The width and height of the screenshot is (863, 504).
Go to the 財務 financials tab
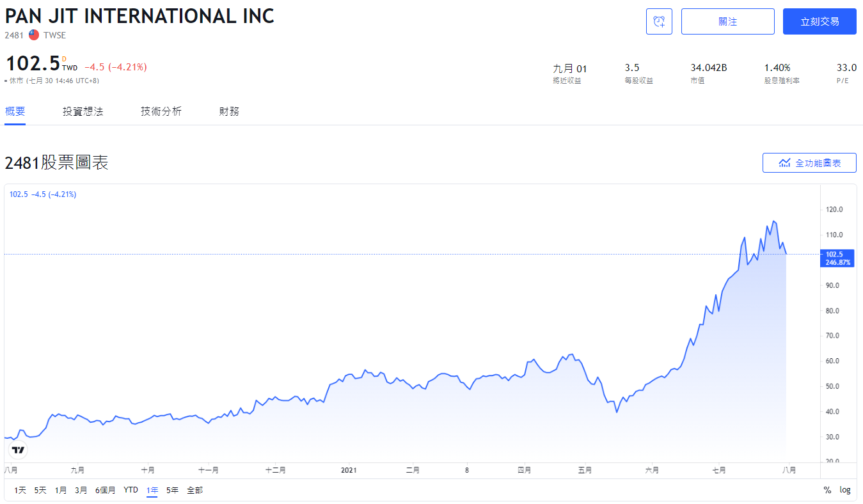tap(229, 111)
